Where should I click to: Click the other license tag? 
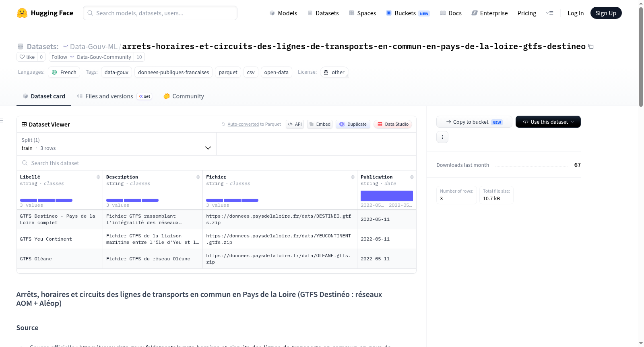[x=334, y=72]
